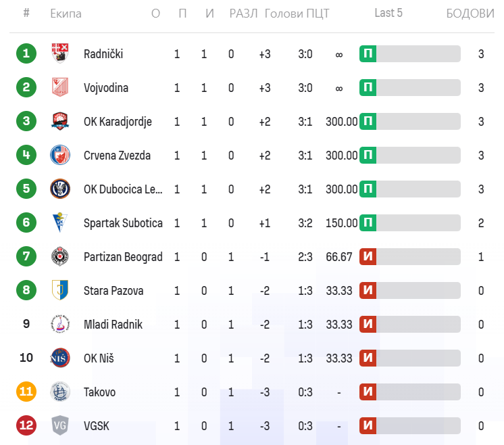Screen dimensions: 504x445
Task: Click the Last 5 column header
Action: pos(388,14)
